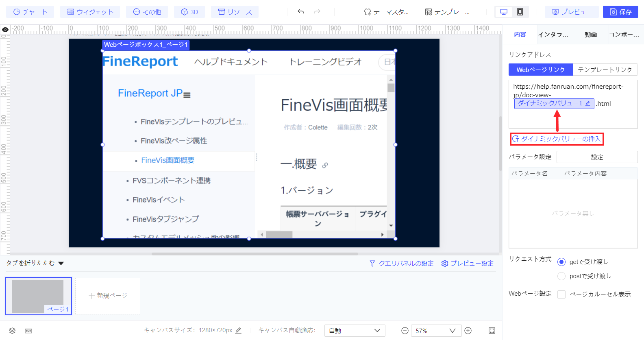Switch to mobile layout view icon

pyautogui.click(x=520, y=12)
